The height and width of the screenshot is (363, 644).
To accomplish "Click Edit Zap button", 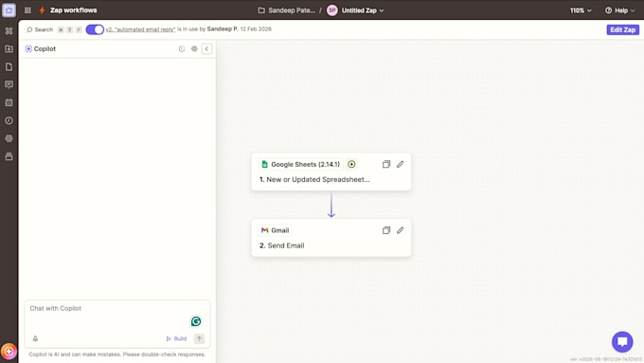I will coord(622,29).
